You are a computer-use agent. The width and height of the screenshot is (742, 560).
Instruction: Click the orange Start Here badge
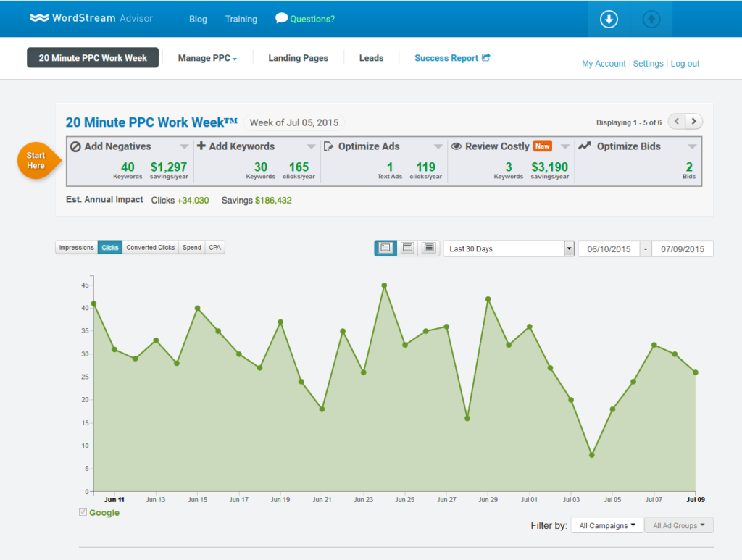coord(39,161)
